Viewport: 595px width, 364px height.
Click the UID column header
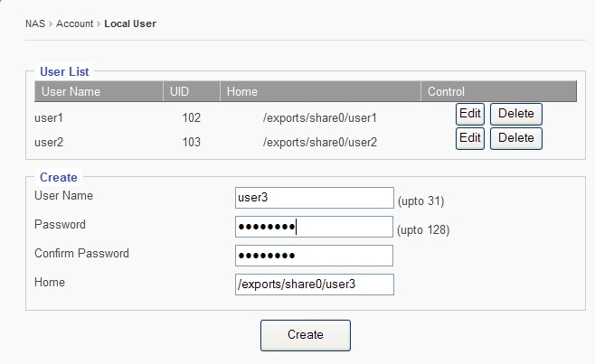coord(180,91)
